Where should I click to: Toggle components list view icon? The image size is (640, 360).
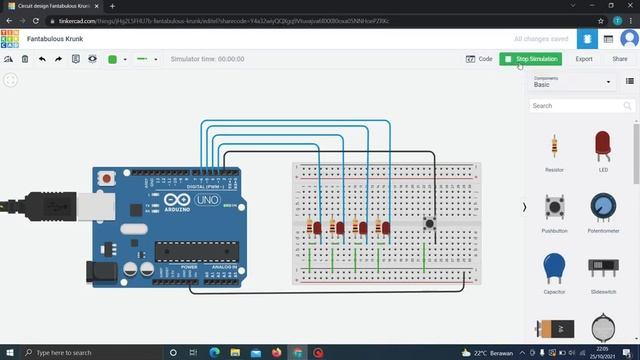click(630, 81)
